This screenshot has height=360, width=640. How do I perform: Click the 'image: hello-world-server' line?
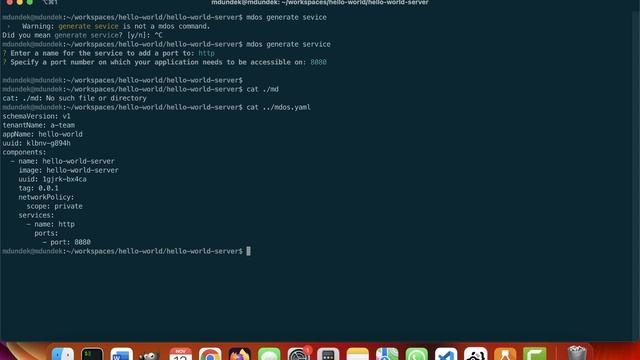point(69,170)
